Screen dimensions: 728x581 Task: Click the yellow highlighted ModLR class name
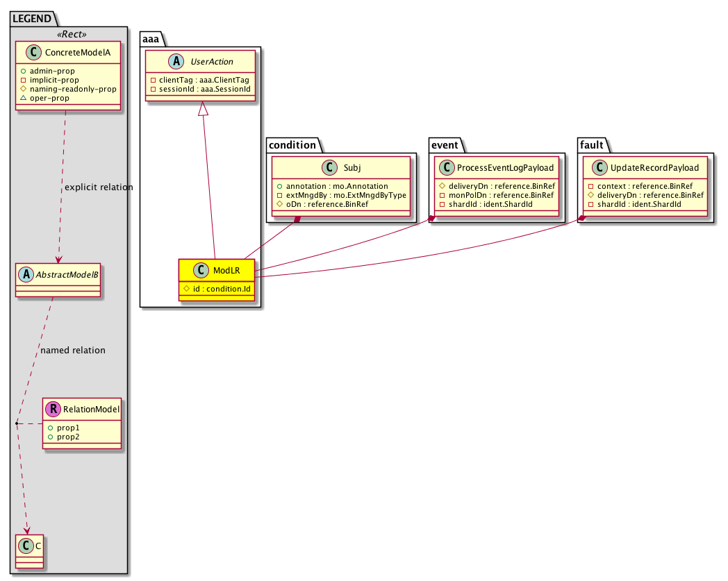pyautogui.click(x=223, y=269)
